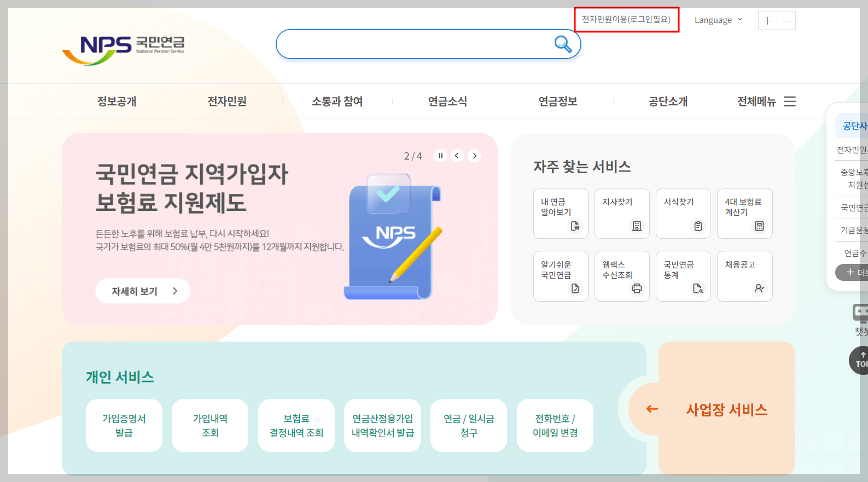Open 알기쉬운 국민연금 tile
Image resolution: width=868 pixels, height=482 pixels.
point(561,276)
